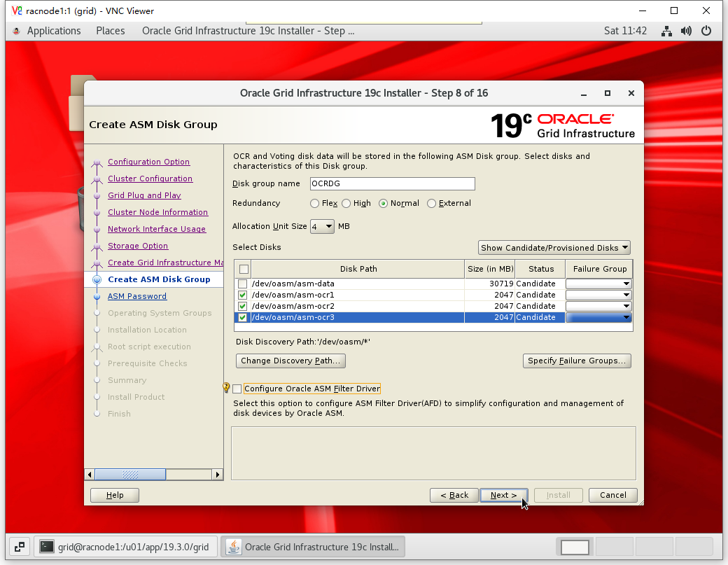Select the External redundancy radio button
The width and height of the screenshot is (728, 565).
(x=432, y=204)
